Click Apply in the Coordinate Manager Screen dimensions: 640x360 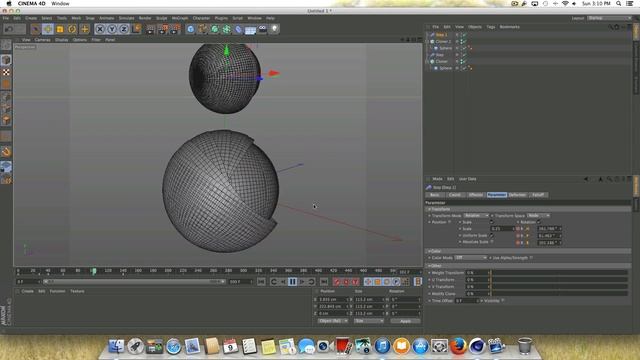[405, 321]
